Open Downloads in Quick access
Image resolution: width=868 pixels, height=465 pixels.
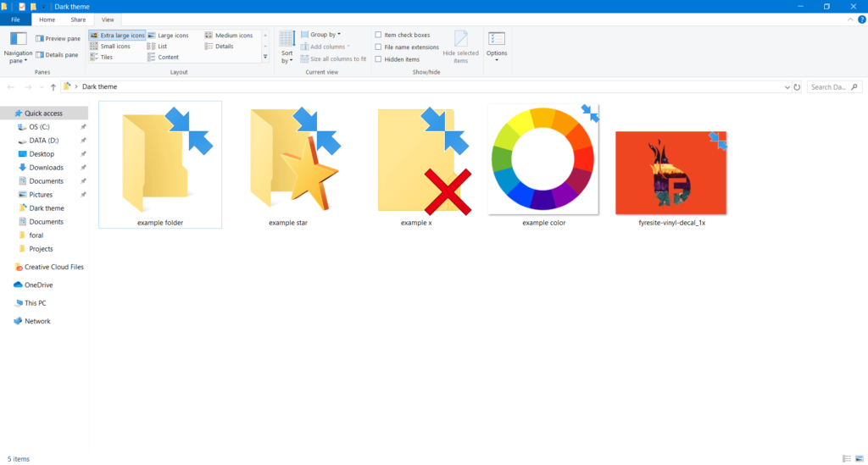46,168
